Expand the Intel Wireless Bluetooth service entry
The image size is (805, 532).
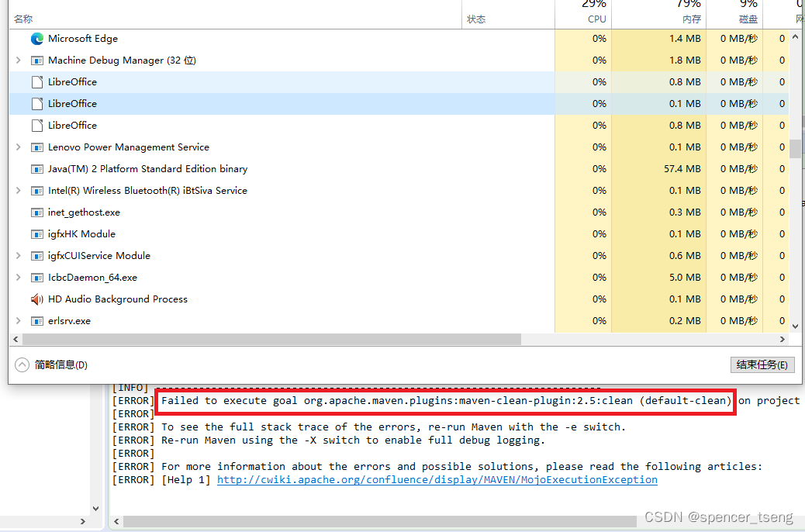17,190
